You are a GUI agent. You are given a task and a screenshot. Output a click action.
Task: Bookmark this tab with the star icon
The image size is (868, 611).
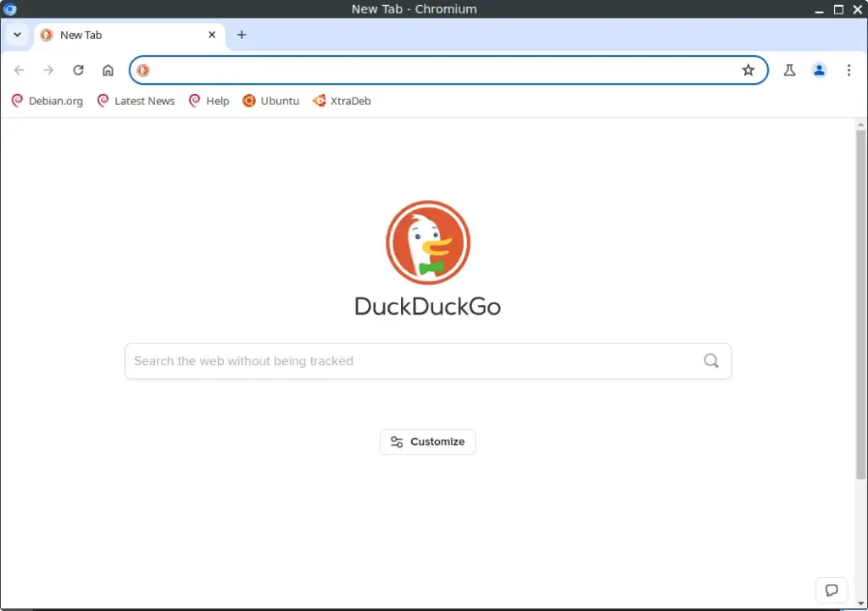click(x=748, y=70)
